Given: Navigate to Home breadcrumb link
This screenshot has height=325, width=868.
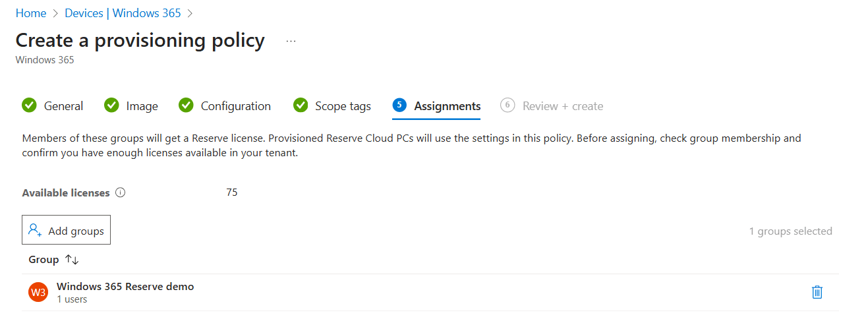Looking at the screenshot, I should (31, 13).
